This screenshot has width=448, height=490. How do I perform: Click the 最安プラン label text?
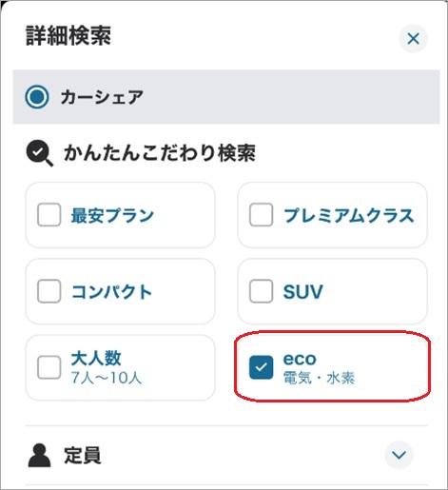112,215
